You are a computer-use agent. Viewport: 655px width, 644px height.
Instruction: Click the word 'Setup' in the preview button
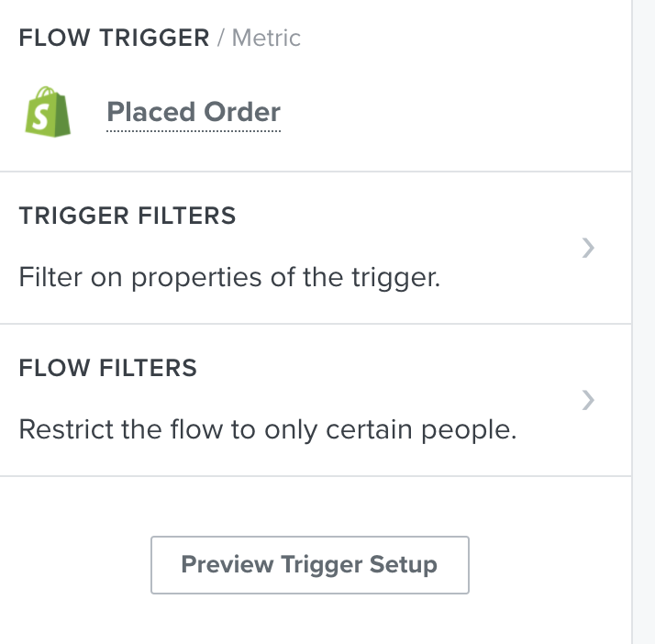point(403,565)
